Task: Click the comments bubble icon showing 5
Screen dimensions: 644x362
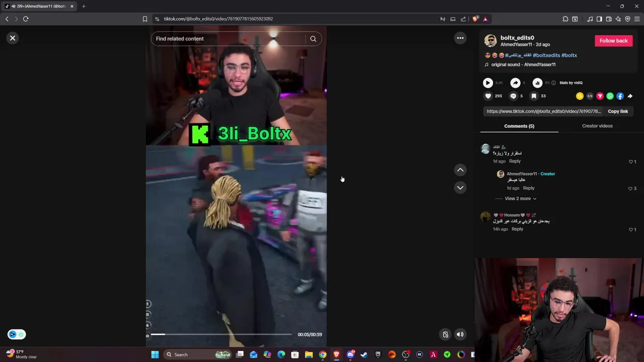Action: click(513, 96)
